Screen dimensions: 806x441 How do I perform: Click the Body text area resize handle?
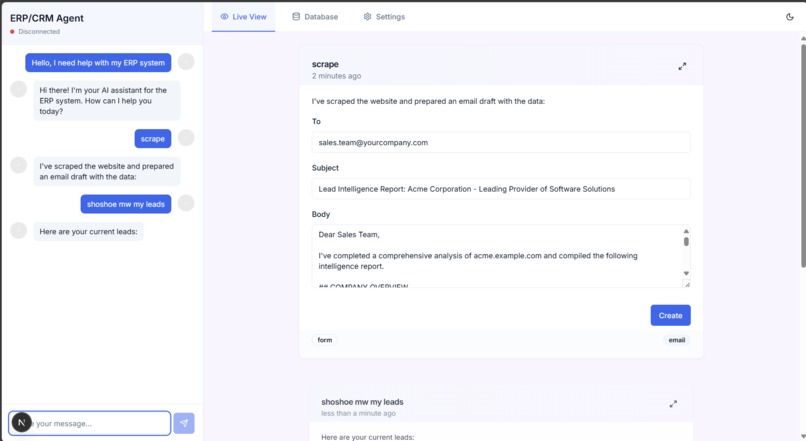[x=687, y=284]
